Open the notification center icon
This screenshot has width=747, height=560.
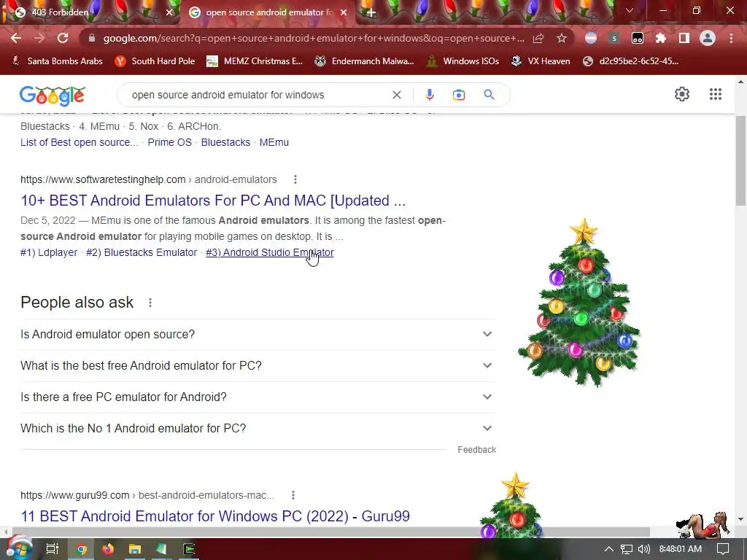pos(723,549)
